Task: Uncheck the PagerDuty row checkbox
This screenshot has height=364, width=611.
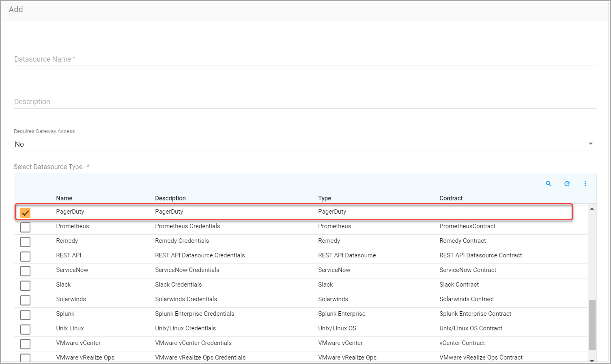Action: 25,212
